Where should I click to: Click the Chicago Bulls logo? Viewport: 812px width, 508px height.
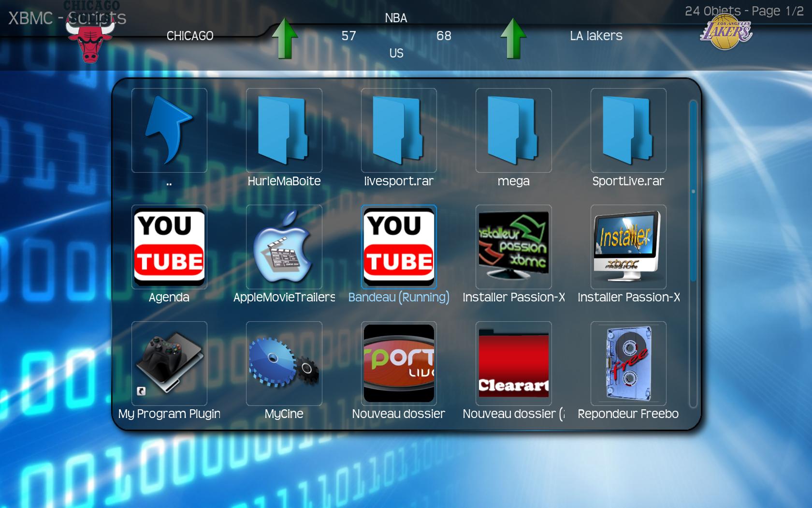[x=90, y=33]
